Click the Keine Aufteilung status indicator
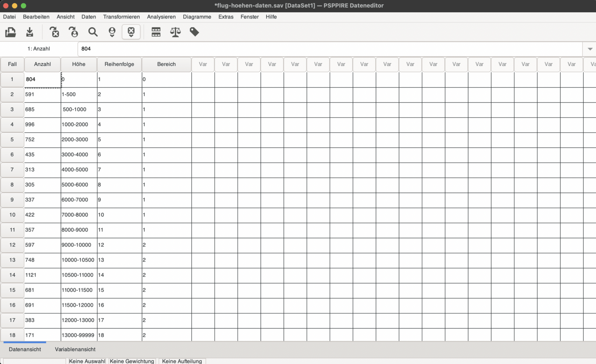This screenshot has height=364, width=596. [182, 361]
